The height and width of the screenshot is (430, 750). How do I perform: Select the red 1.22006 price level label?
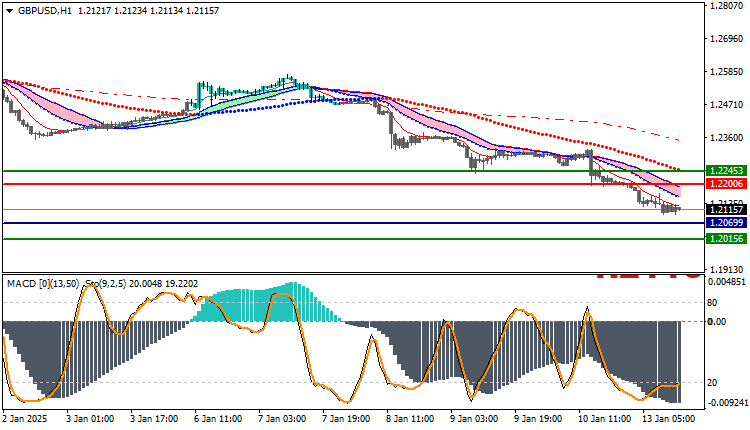(x=726, y=184)
